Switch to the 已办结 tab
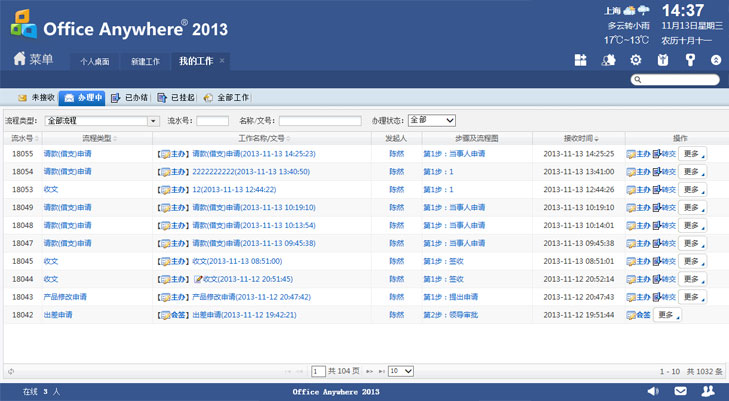This screenshot has width=729, height=401. [130, 98]
